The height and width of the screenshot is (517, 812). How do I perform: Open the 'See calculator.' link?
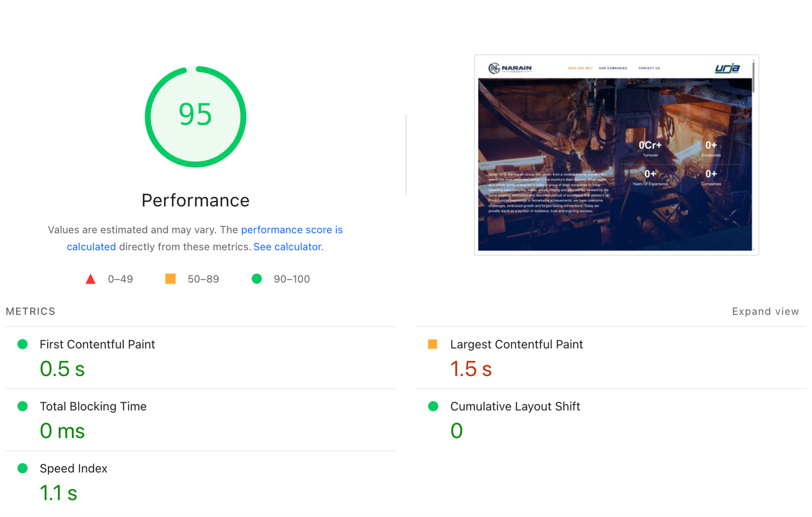pyautogui.click(x=288, y=247)
